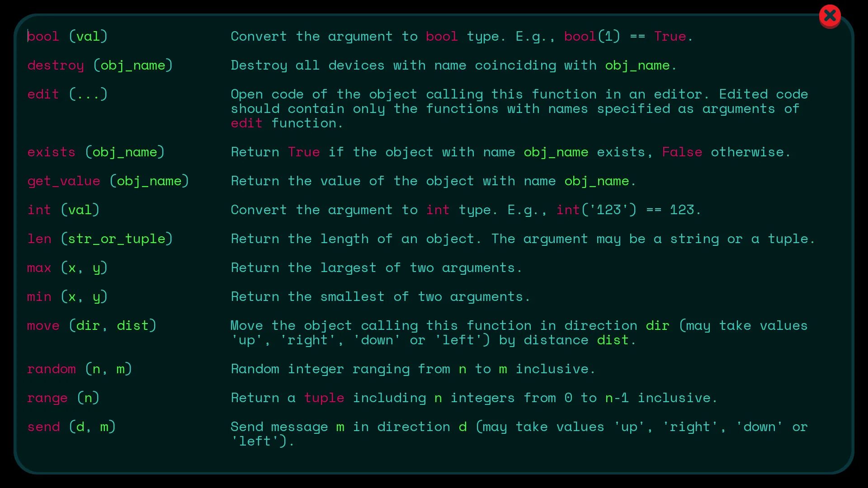The width and height of the screenshot is (868, 488).
Task: Select the random function description
Action: (x=413, y=368)
